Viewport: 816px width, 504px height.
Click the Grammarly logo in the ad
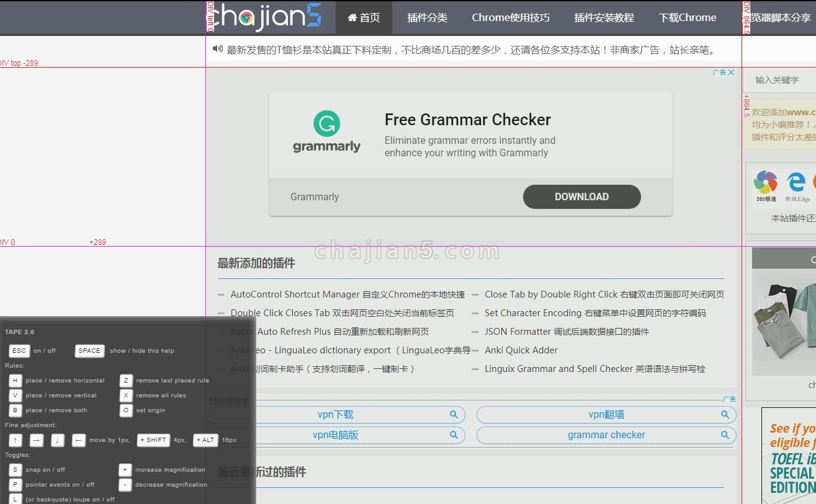click(x=326, y=132)
